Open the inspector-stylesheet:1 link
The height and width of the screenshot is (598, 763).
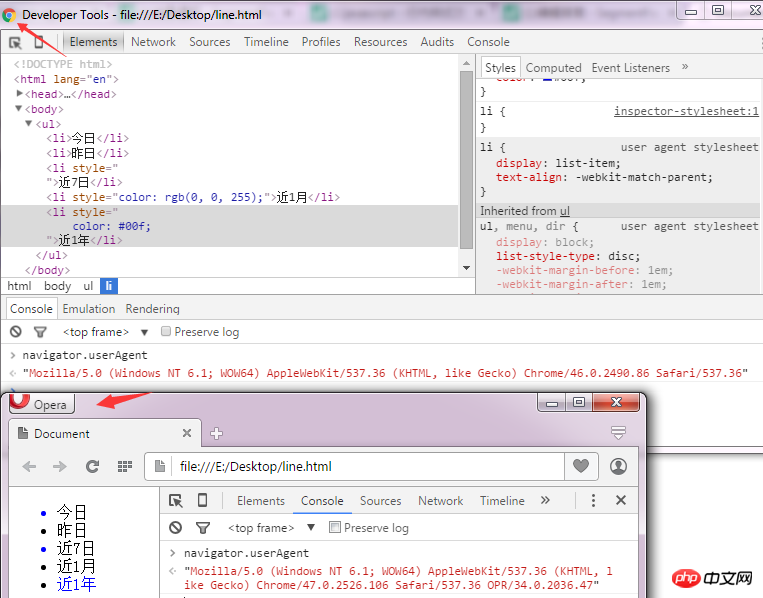point(686,112)
